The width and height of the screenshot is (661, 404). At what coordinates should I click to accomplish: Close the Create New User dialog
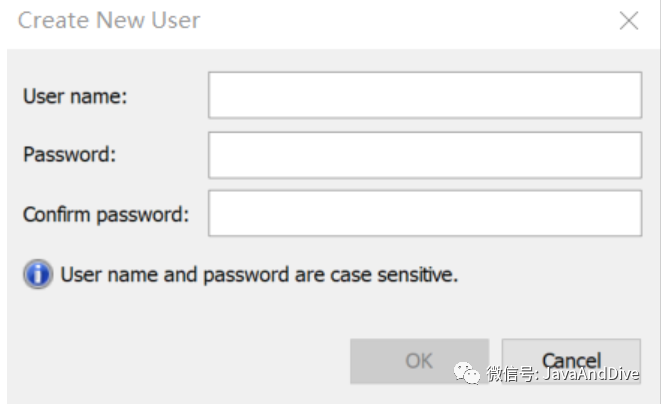[628, 21]
